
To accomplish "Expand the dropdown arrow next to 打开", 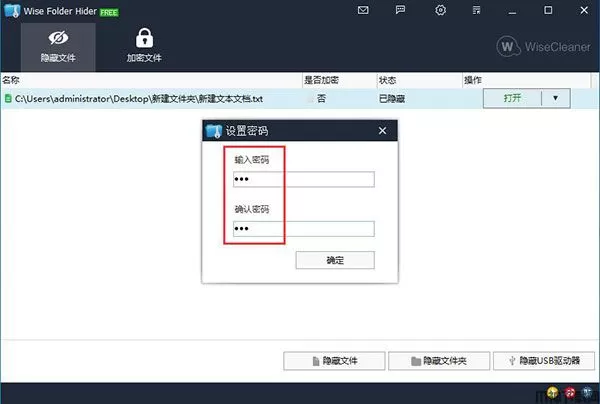I will 556,98.
